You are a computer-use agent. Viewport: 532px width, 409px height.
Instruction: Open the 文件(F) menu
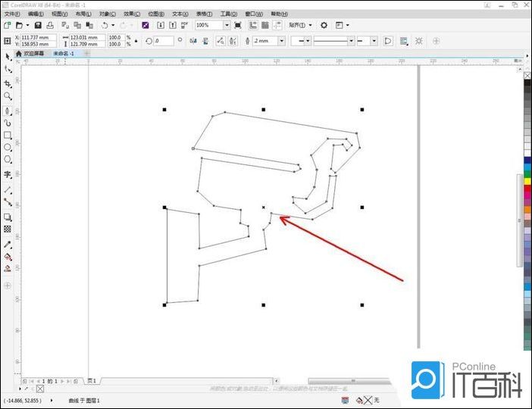(12, 14)
